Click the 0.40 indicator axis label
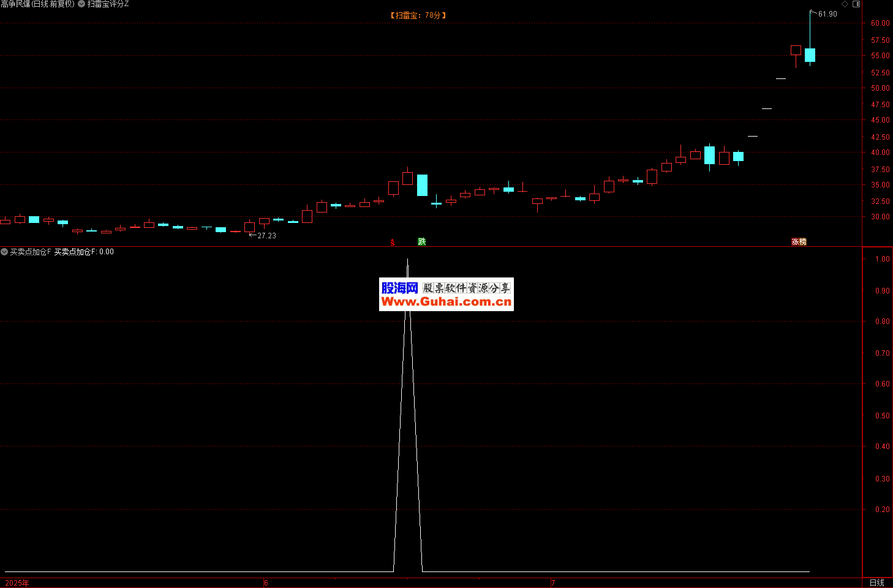Image resolution: width=893 pixels, height=588 pixels. [882, 447]
